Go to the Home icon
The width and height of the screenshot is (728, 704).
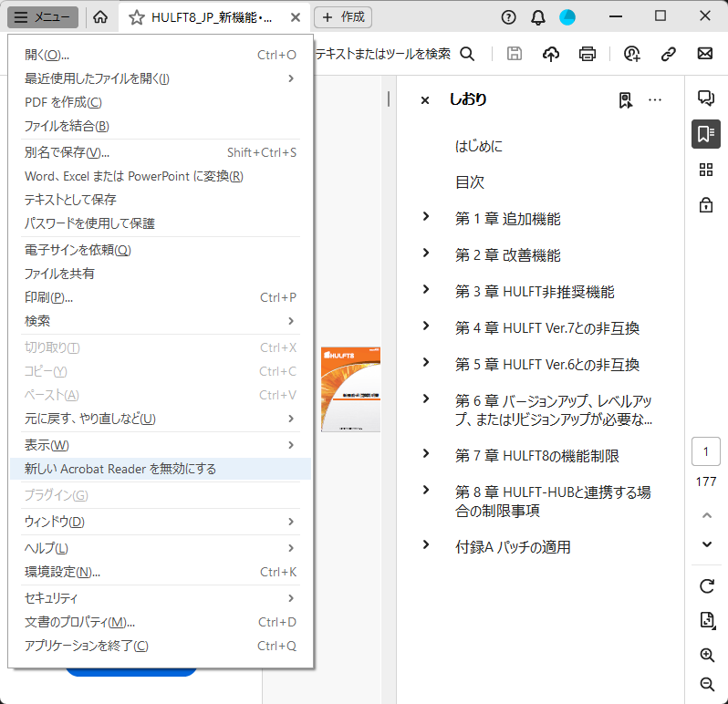click(100, 17)
